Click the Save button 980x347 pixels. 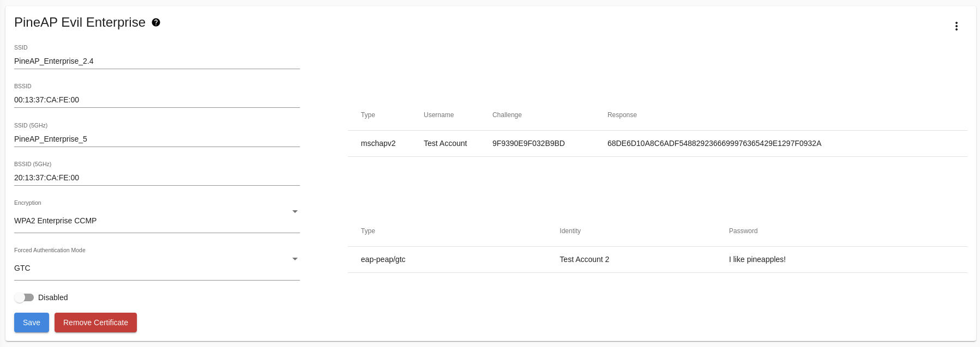(32, 322)
